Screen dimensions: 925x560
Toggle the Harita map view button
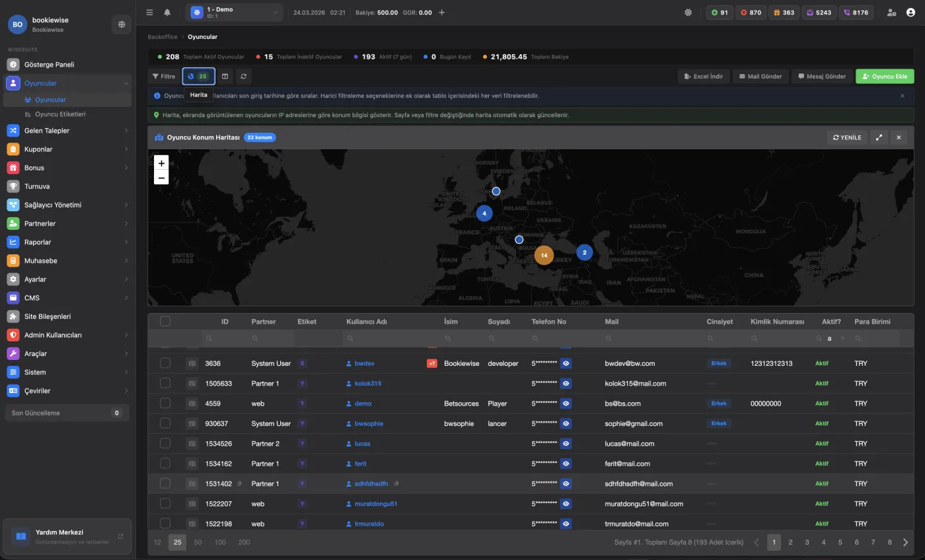pos(198,77)
